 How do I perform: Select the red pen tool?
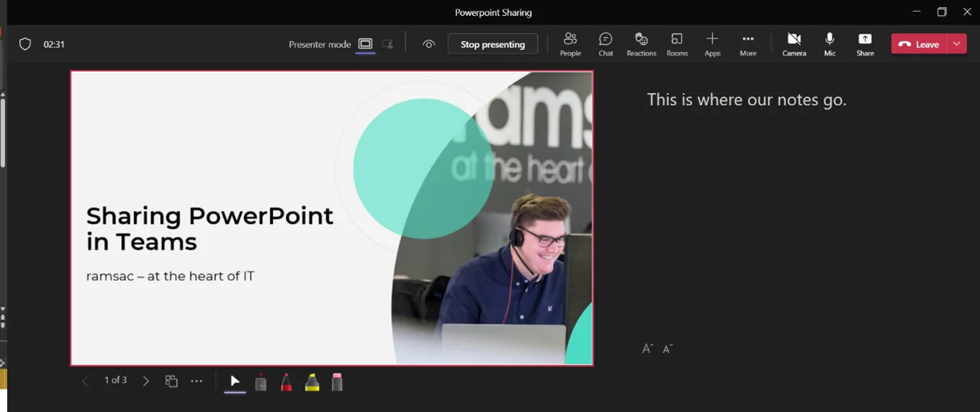click(x=286, y=382)
